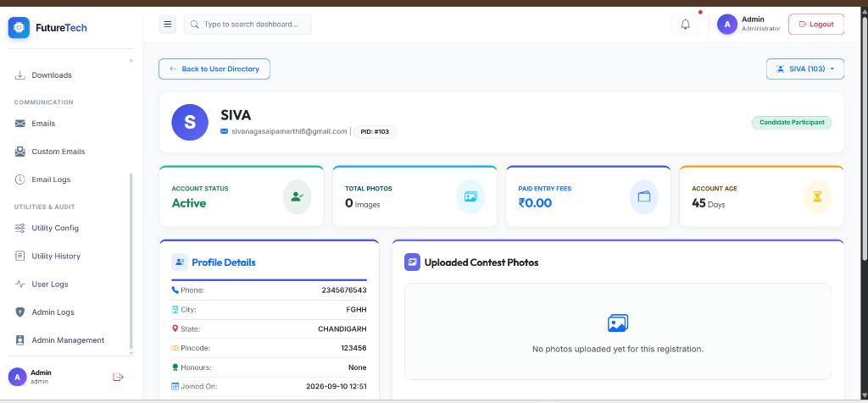
Task: Click the magnifier icon in search bar
Action: coord(194,25)
